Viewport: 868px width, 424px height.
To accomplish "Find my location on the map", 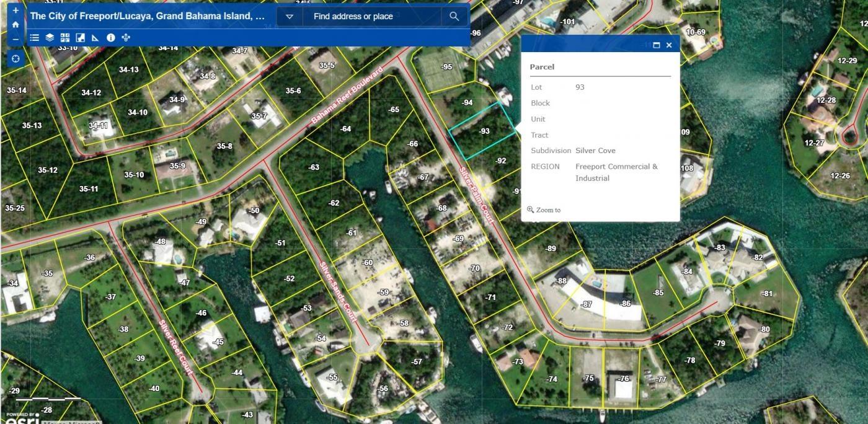I will [x=15, y=59].
